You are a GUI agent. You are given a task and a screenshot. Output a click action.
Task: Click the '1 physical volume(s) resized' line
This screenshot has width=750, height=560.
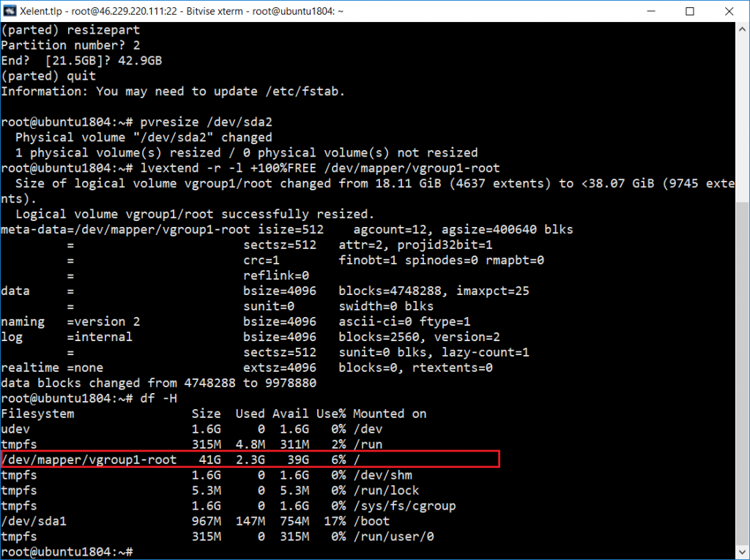[246, 152]
